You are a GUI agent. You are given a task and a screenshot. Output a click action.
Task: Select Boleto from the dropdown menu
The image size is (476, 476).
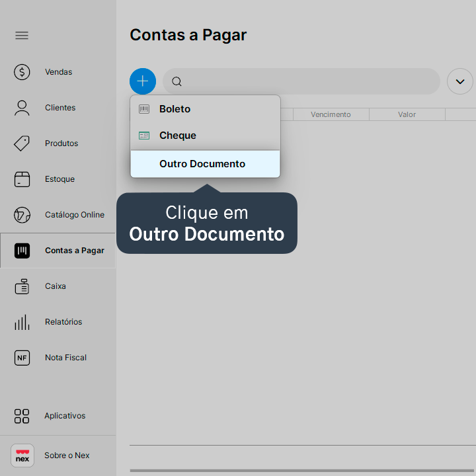(205, 109)
